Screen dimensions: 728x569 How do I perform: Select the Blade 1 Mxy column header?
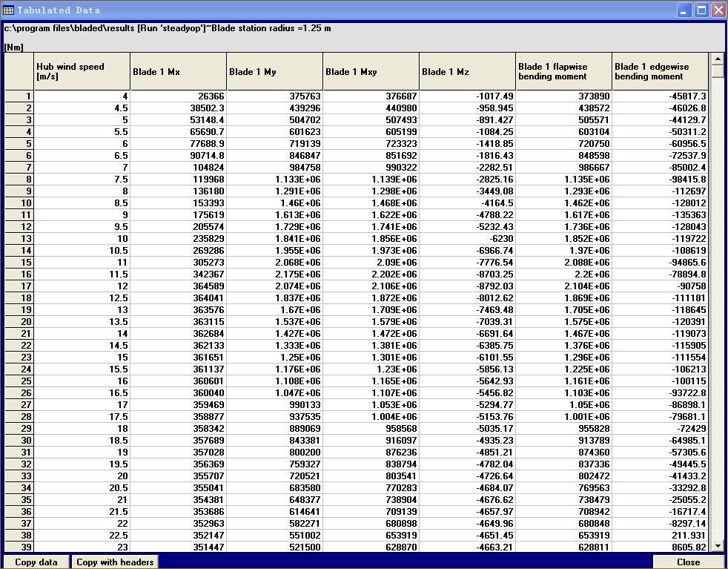[x=371, y=72]
